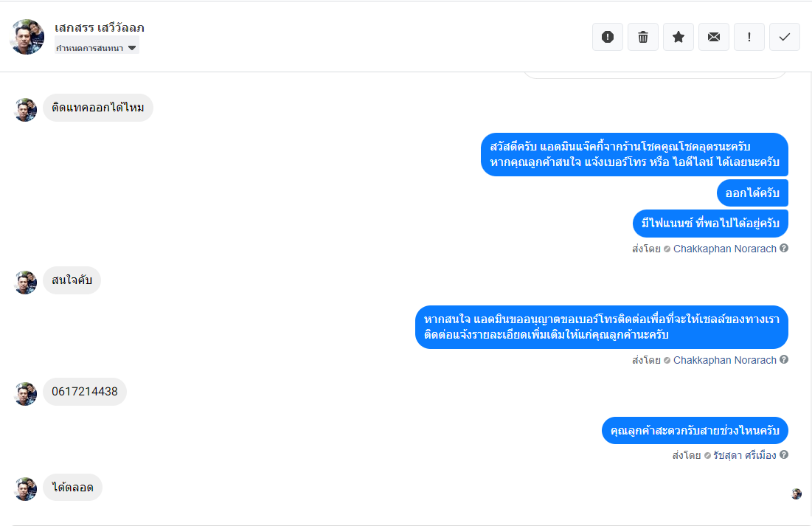Click avatar beside the สนใจคับ message

coord(26,282)
